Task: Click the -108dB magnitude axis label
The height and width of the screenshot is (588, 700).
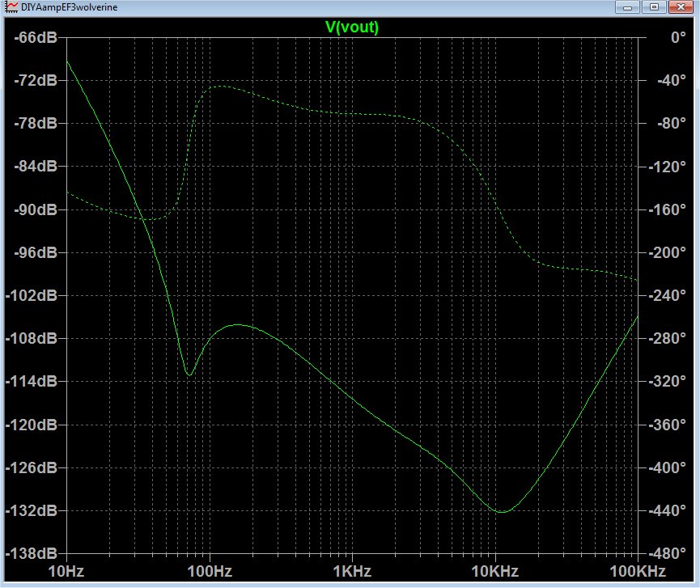Action: click(32, 338)
